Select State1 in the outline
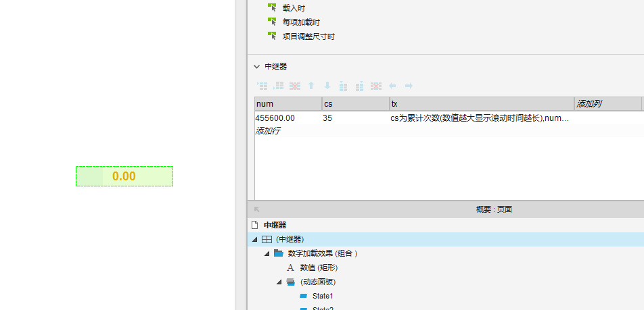 tap(323, 296)
